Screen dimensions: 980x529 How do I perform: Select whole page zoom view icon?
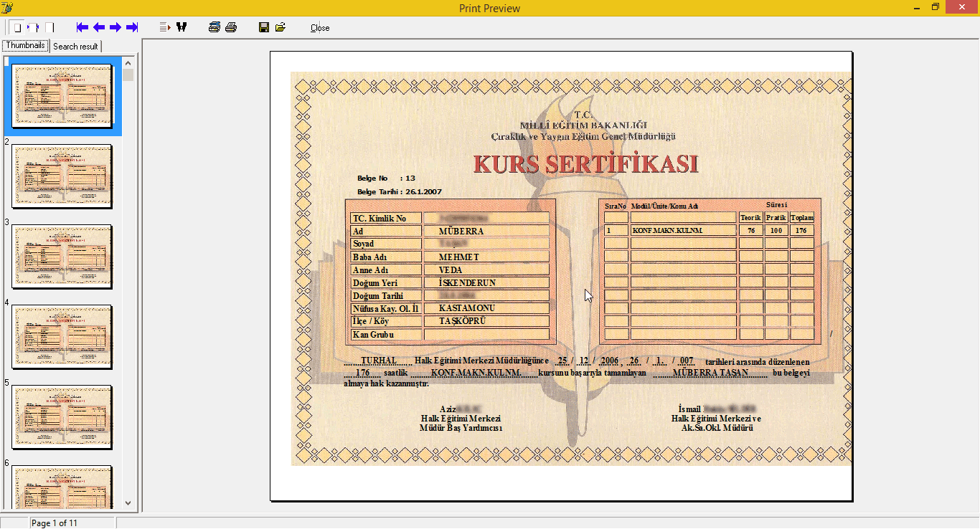tap(17, 27)
